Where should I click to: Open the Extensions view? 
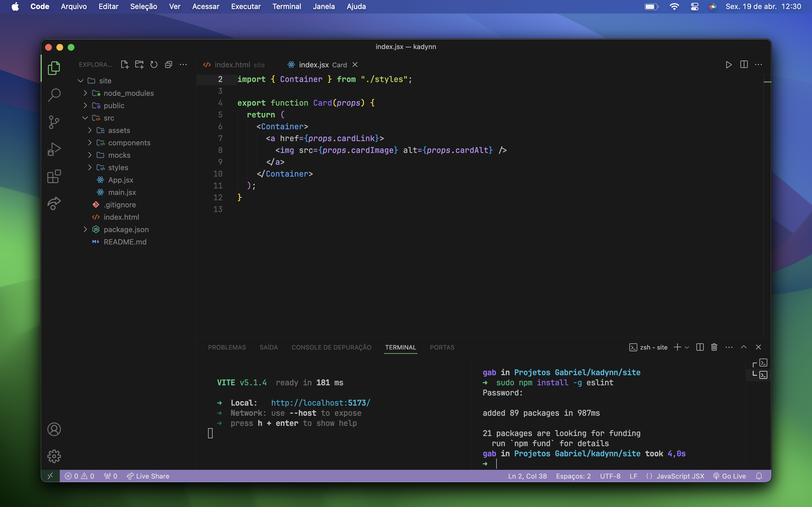(54, 176)
